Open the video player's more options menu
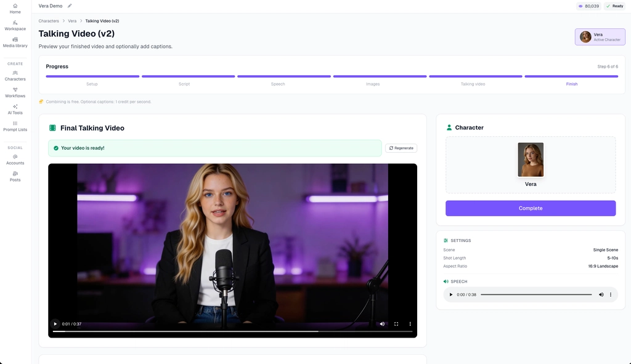Screen dimensions: 631x364 point(410,324)
